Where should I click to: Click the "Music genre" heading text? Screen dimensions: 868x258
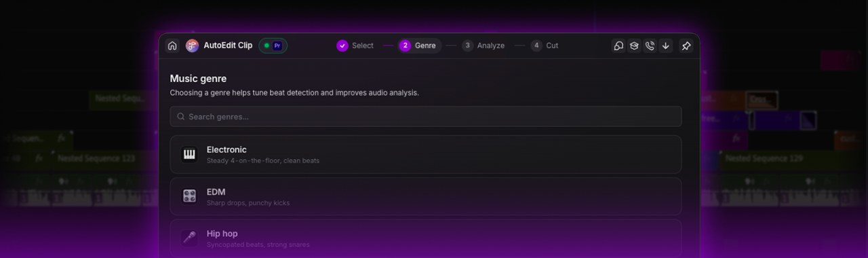[x=198, y=79]
